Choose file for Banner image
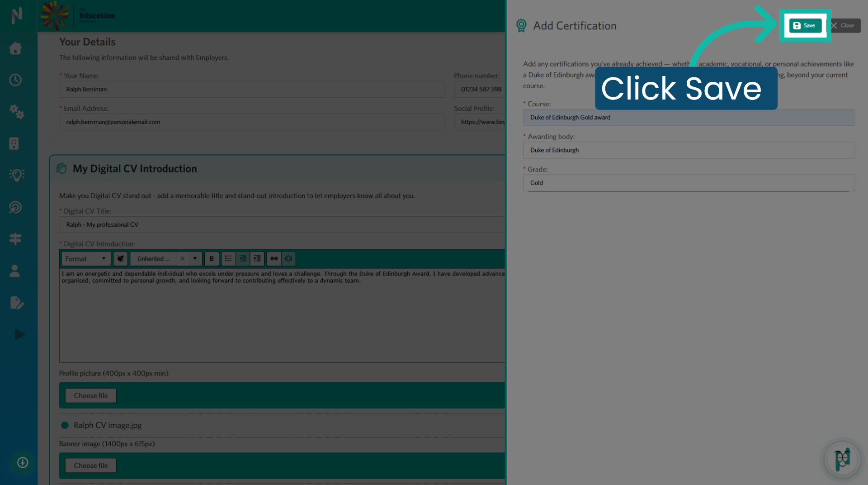 91,466
